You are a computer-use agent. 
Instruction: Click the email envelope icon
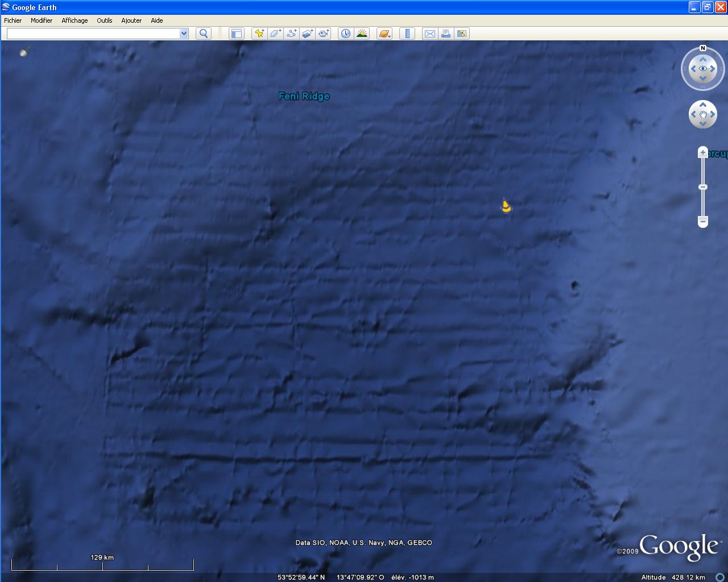pyautogui.click(x=430, y=34)
